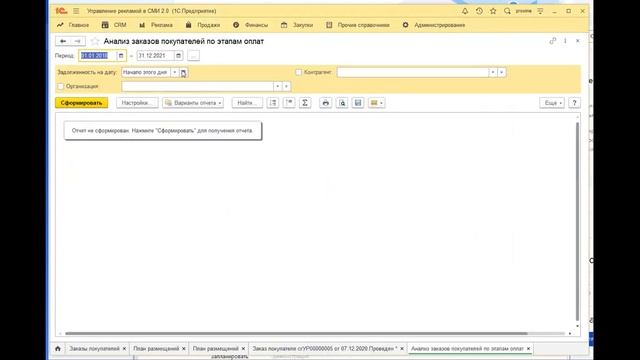Click the Сформировать button

82,103
